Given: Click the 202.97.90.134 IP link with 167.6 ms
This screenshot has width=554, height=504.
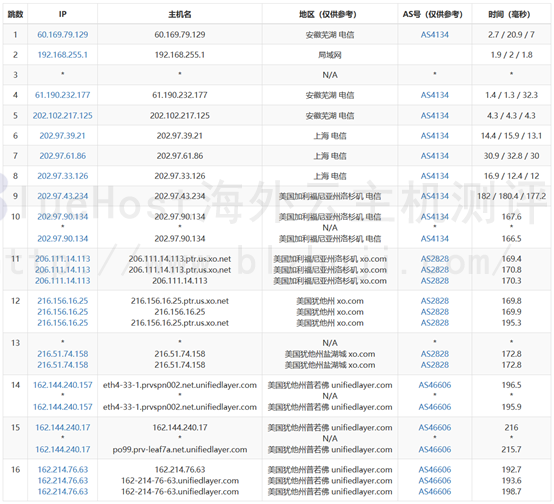Looking at the screenshot, I should [63, 217].
